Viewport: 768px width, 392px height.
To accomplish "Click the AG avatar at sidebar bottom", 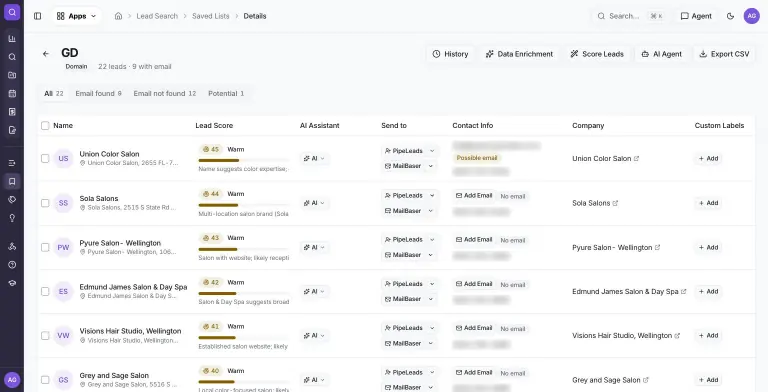I will (x=12, y=380).
